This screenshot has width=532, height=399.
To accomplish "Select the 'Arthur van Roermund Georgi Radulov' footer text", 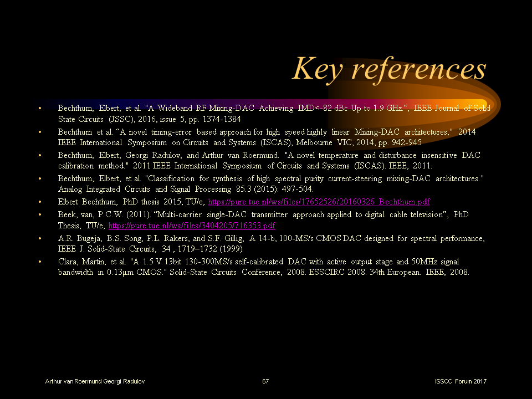I will 95,381.
